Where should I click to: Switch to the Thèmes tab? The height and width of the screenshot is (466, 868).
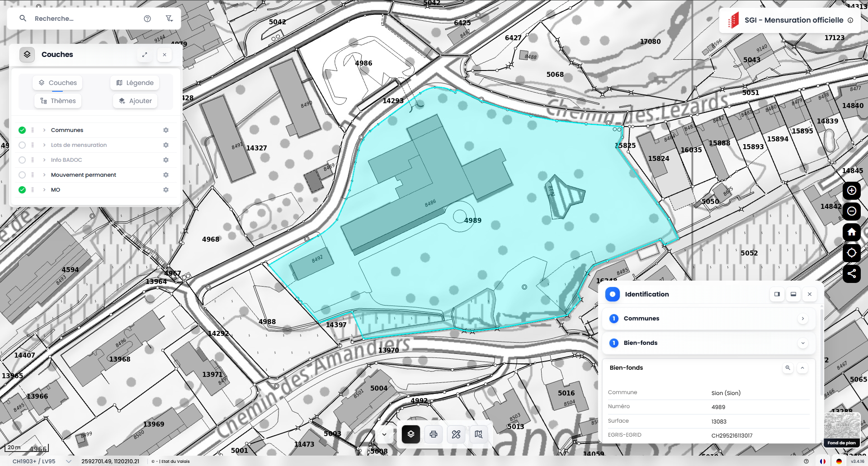58,101
